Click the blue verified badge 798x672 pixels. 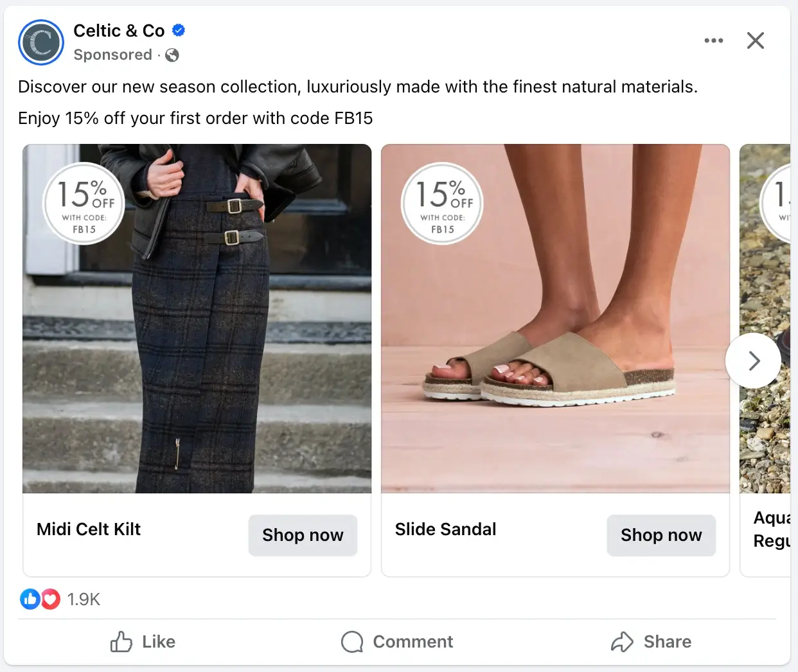tap(178, 30)
